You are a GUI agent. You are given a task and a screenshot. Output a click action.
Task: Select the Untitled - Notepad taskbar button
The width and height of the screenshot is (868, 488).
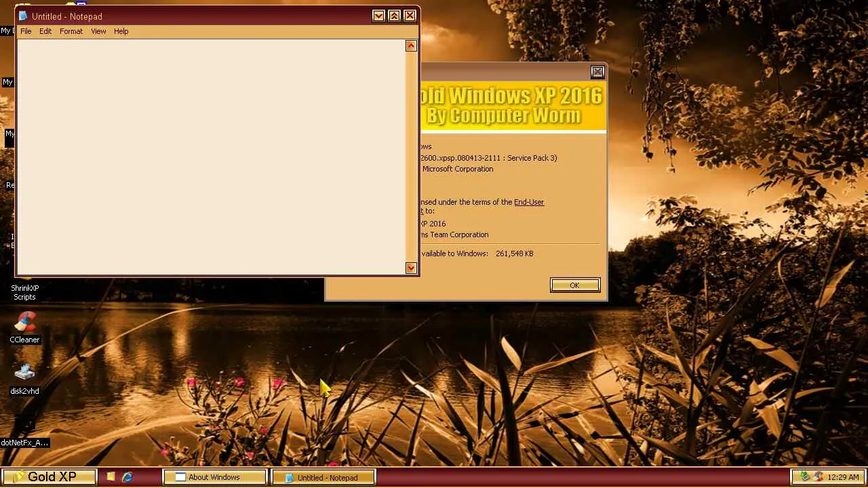click(323, 477)
